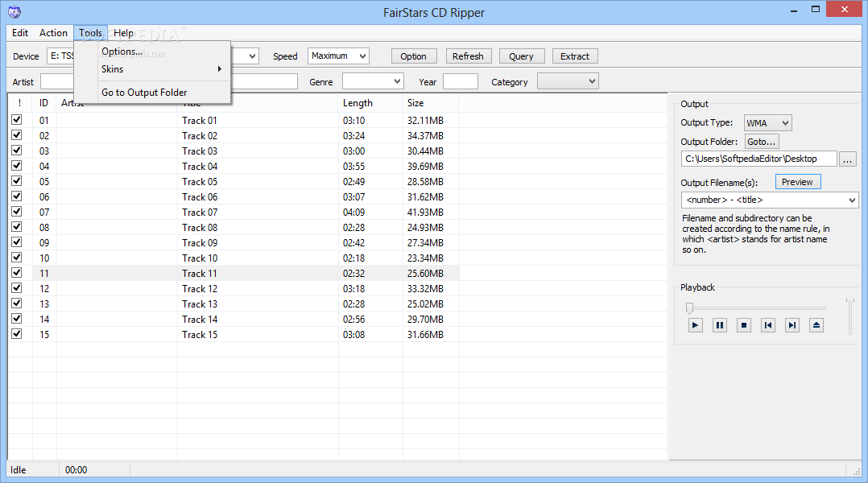Click the Refresh button

(x=468, y=56)
